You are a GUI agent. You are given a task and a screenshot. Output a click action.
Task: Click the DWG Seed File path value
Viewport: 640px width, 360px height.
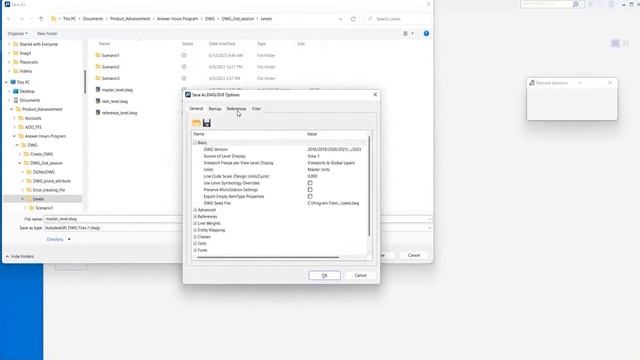pos(333,203)
